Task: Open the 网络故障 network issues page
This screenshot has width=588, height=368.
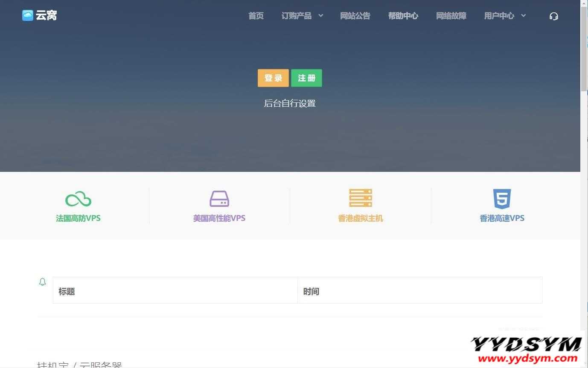Action: [451, 16]
